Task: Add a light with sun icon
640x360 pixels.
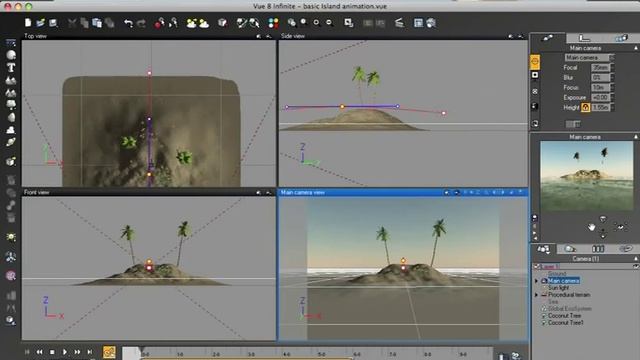Action: [x=11, y=237]
